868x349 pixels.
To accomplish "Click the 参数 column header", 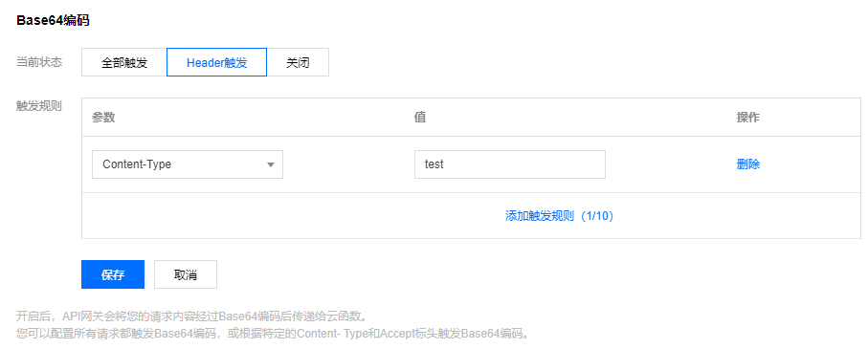I will [x=103, y=118].
